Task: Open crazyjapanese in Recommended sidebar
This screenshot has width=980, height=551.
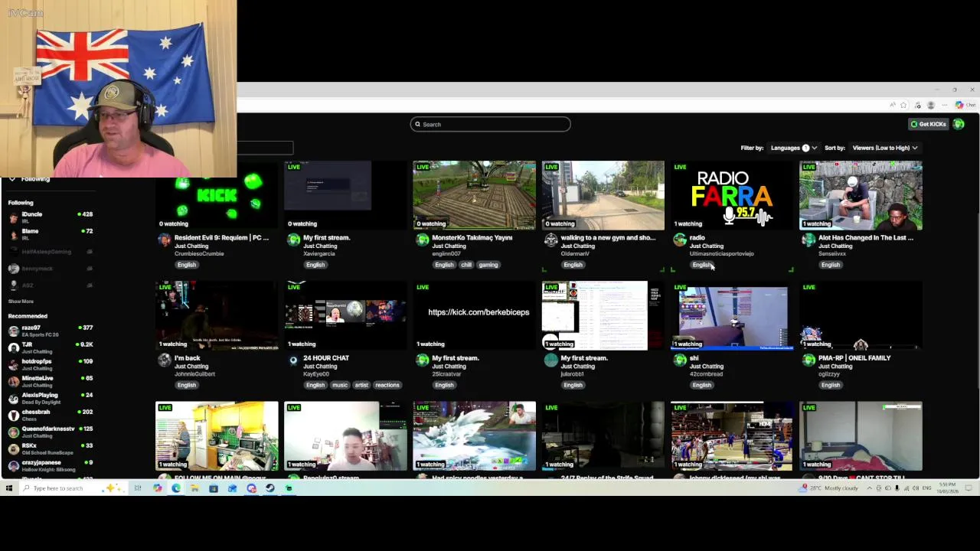Action: tap(50, 465)
